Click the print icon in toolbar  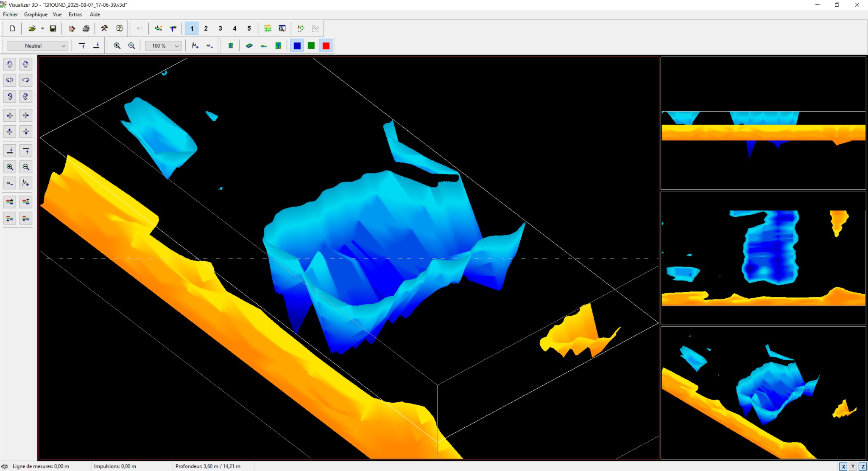[86, 28]
